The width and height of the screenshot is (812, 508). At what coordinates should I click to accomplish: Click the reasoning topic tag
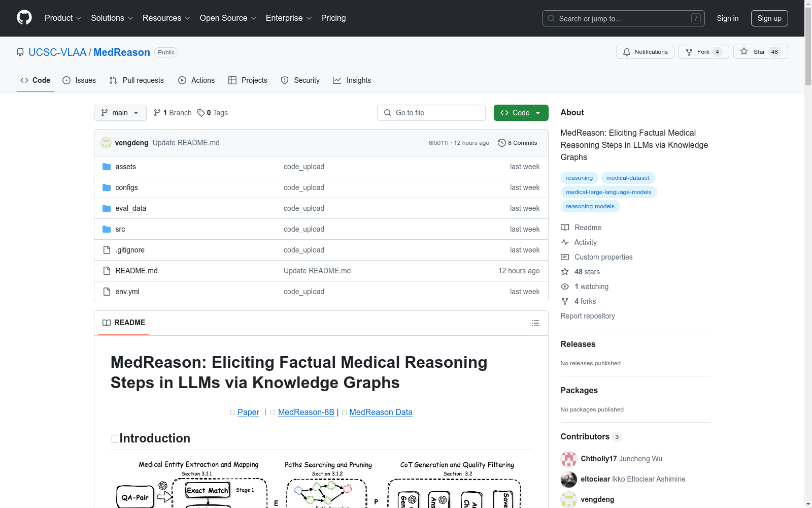pyautogui.click(x=579, y=178)
